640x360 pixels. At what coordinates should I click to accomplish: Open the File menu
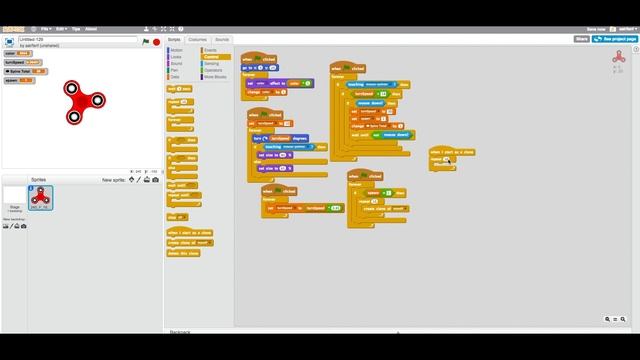coord(46,29)
